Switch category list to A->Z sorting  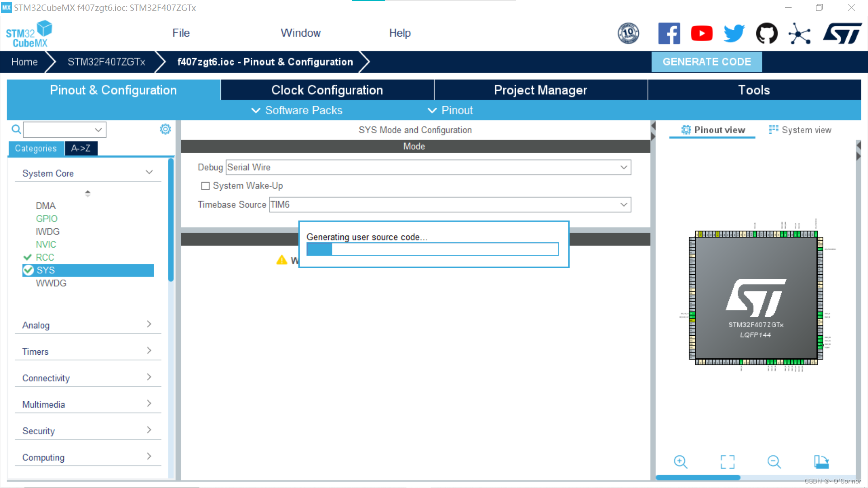click(81, 148)
